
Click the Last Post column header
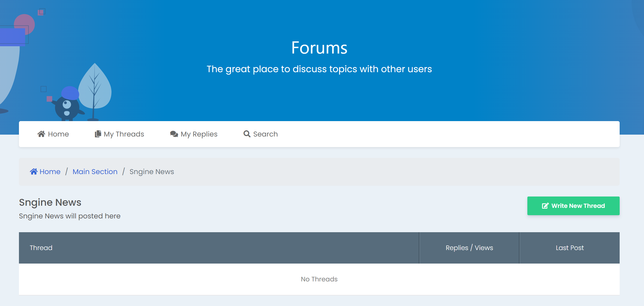570,248
